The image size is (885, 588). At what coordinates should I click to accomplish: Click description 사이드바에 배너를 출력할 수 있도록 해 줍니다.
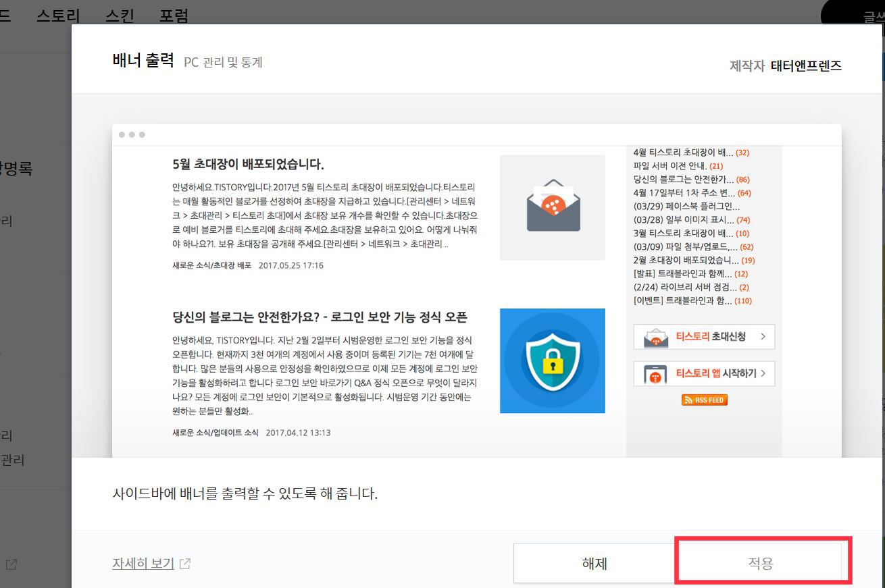[245, 493]
